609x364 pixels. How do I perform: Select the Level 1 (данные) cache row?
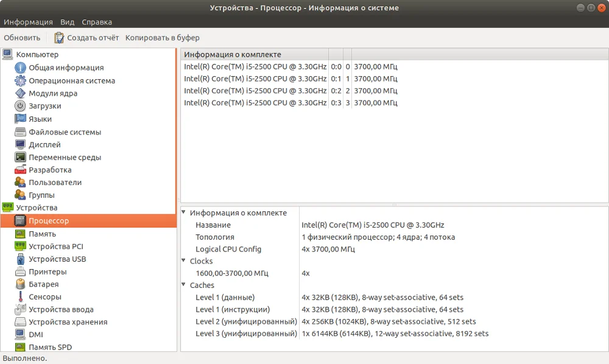395,297
